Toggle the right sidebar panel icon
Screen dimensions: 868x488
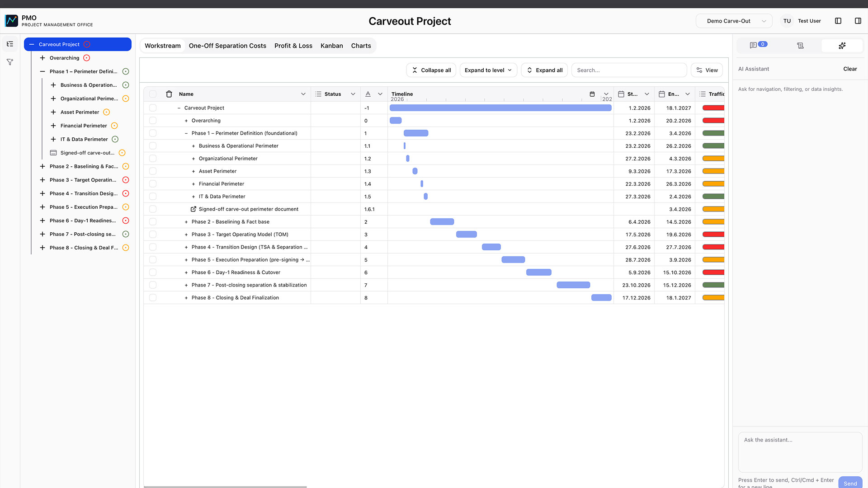858,21
